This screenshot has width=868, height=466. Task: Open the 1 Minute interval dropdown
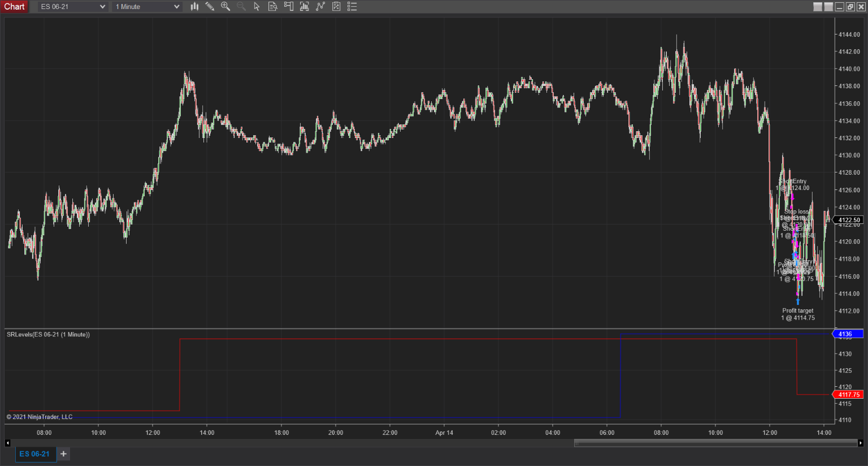point(147,7)
